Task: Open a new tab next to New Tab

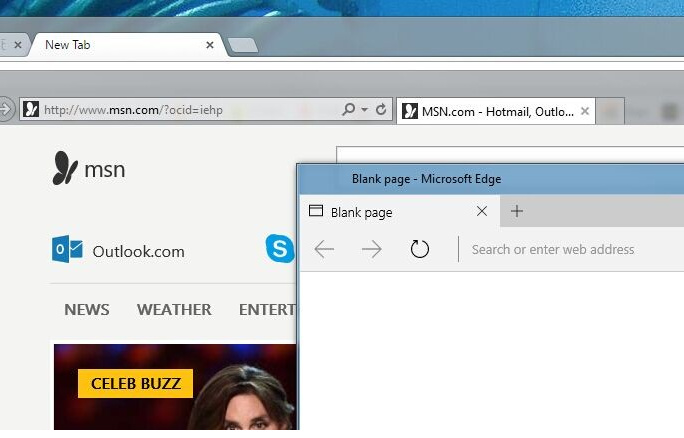Action: pyautogui.click(x=243, y=45)
